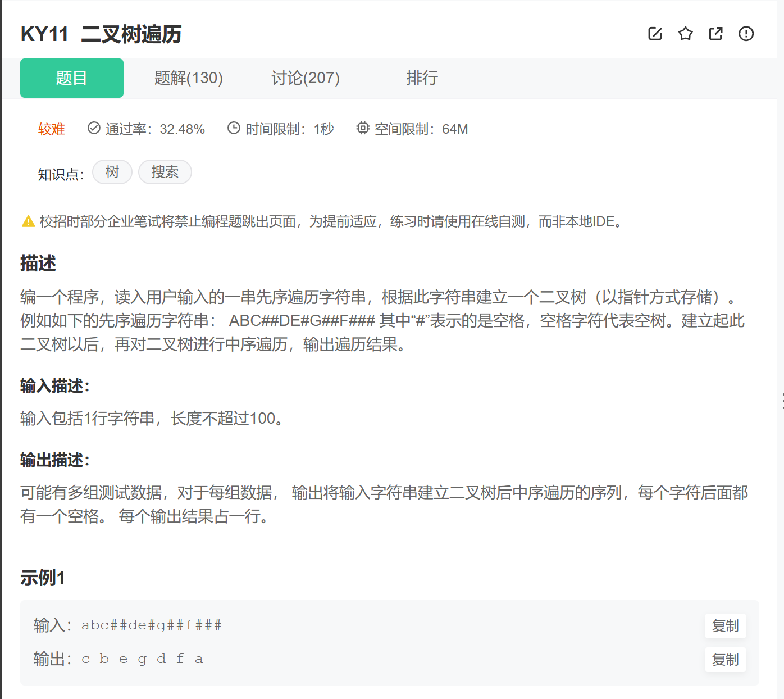Click the 搜索 knowledge tag

pos(165,172)
